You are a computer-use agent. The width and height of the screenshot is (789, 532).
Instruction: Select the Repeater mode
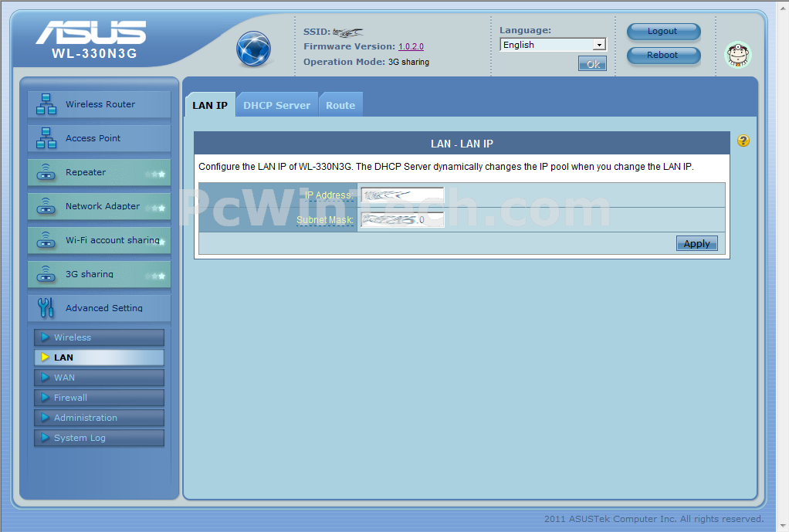99,172
